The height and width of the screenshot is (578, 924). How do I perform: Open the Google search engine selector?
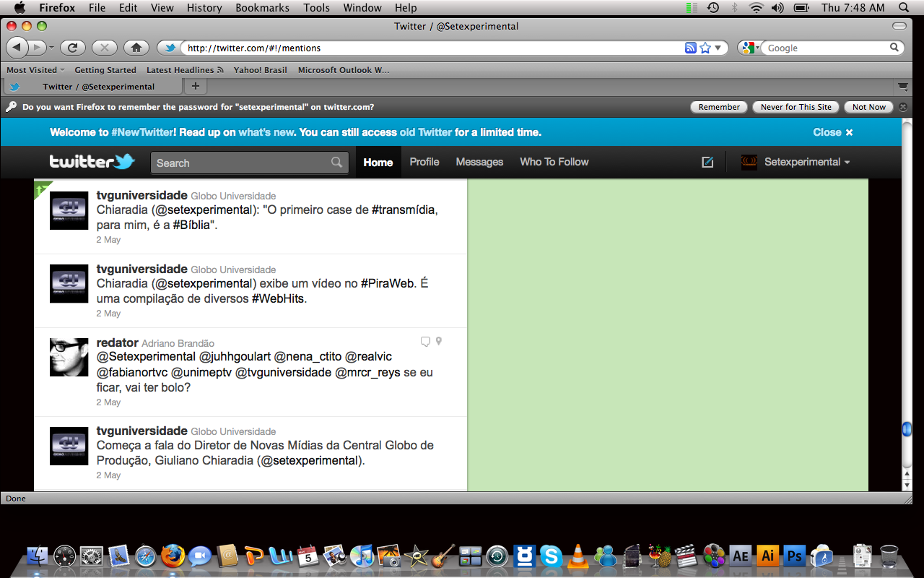pos(750,48)
